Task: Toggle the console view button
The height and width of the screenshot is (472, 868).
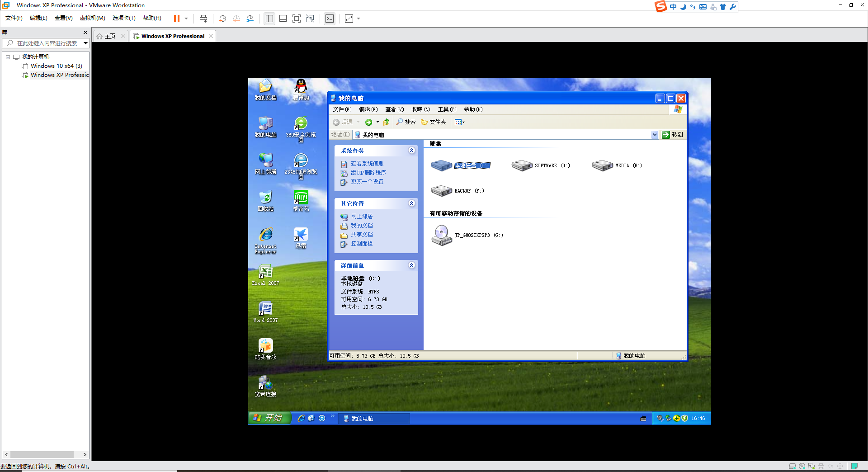Action: click(330, 19)
